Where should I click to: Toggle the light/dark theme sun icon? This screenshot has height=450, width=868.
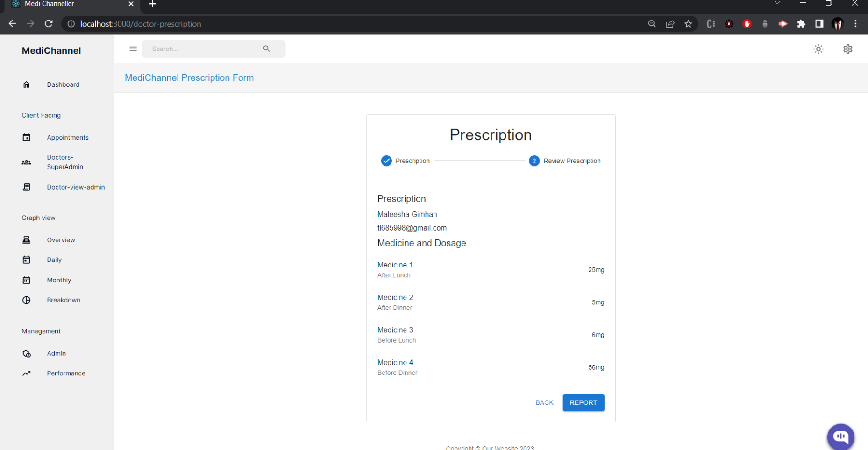point(818,49)
